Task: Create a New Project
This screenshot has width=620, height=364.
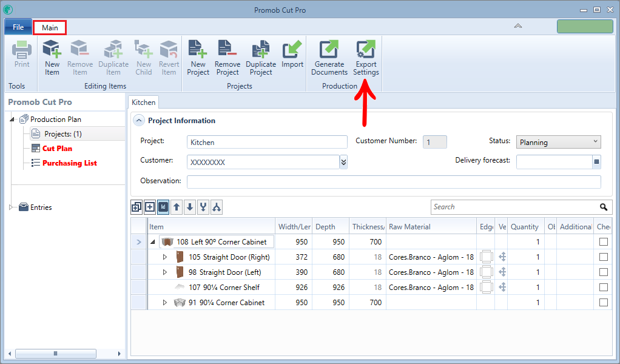Action: [198, 58]
